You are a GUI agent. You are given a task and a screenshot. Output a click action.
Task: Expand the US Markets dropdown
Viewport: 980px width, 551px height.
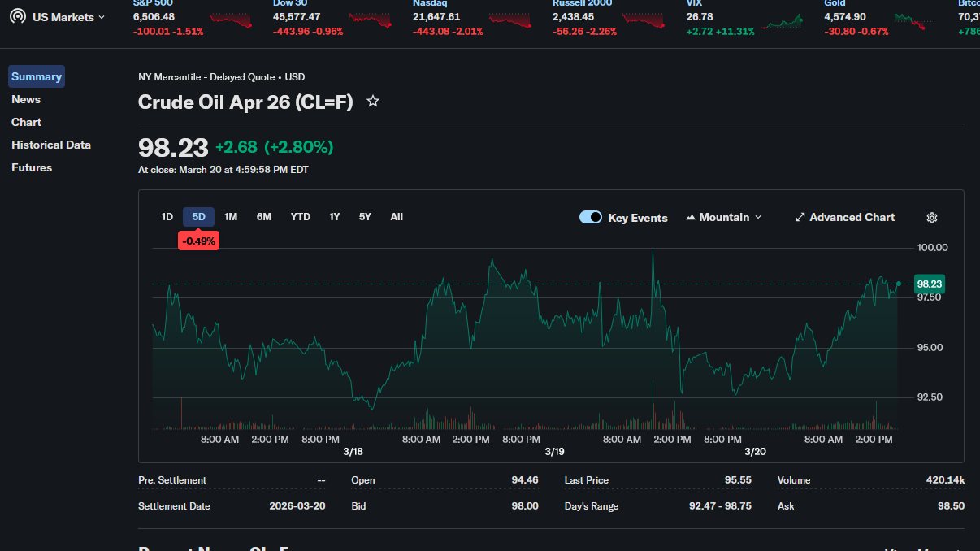click(x=69, y=17)
